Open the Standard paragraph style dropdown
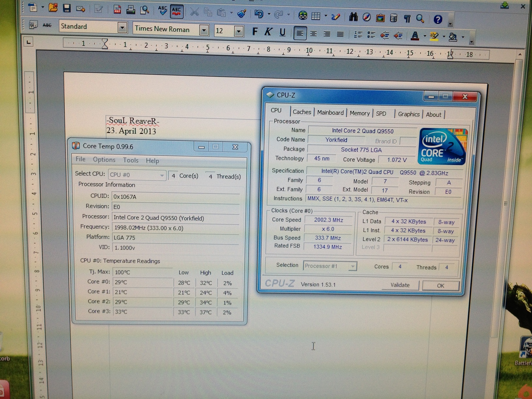The width and height of the screenshot is (532, 399). [122, 28]
